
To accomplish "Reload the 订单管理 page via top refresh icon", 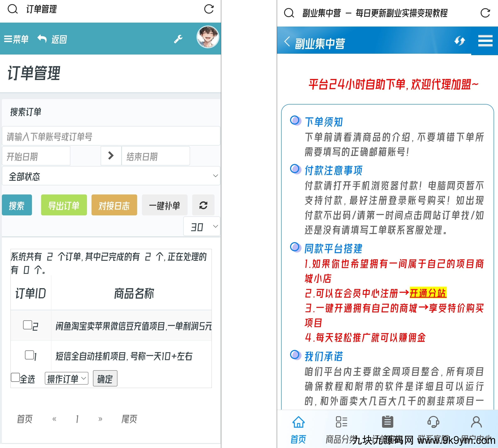I will point(209,9).
